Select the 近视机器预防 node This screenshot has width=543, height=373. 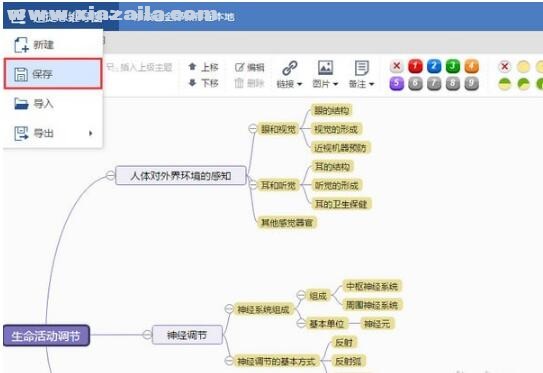coord(340,148)
